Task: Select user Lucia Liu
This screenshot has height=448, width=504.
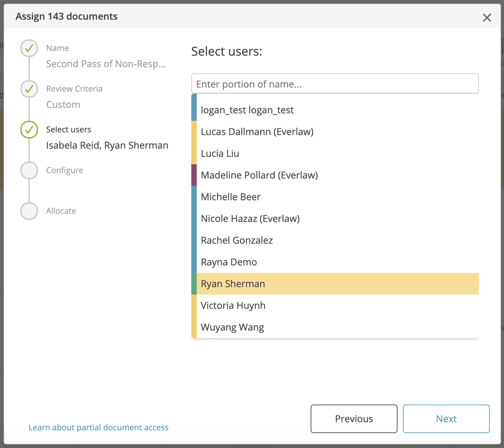Action: (x=335, y=153)
